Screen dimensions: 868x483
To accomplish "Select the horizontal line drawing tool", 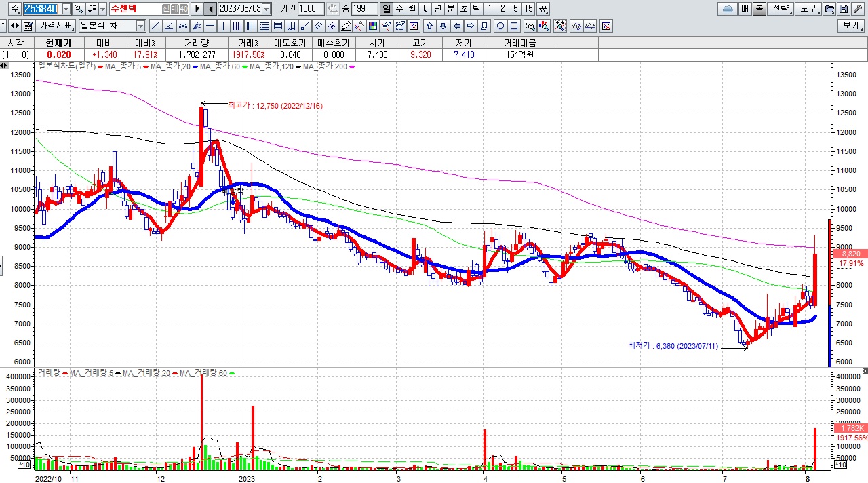I will click(x=210, y=26).
